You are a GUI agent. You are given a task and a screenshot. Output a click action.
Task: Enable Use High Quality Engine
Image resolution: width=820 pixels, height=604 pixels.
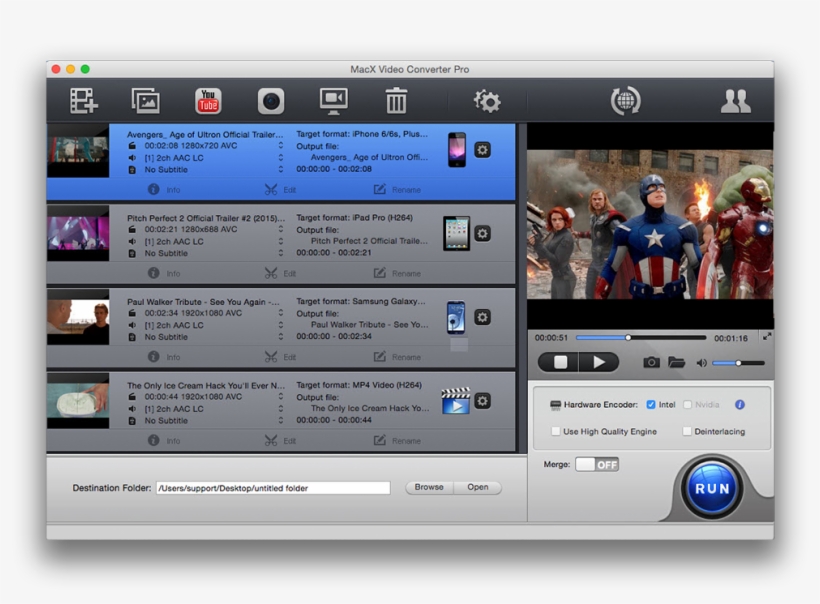tap(556, 432)
